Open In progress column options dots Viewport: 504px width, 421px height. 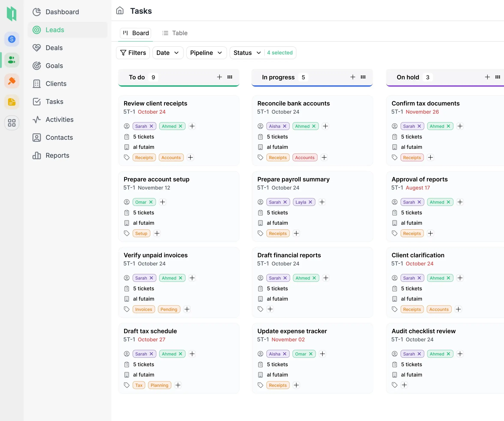[363, 77]
